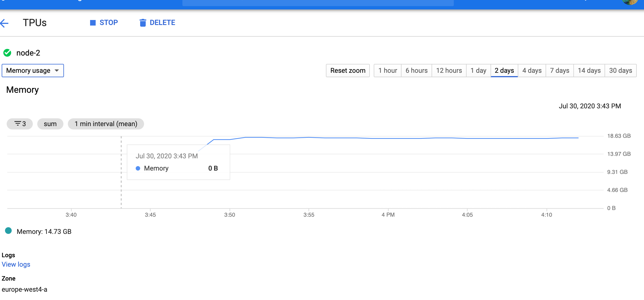The width and height of the screenshot is (644, 300).
Task: Select the 1 hour time range
Action: (x=387, y=71)
